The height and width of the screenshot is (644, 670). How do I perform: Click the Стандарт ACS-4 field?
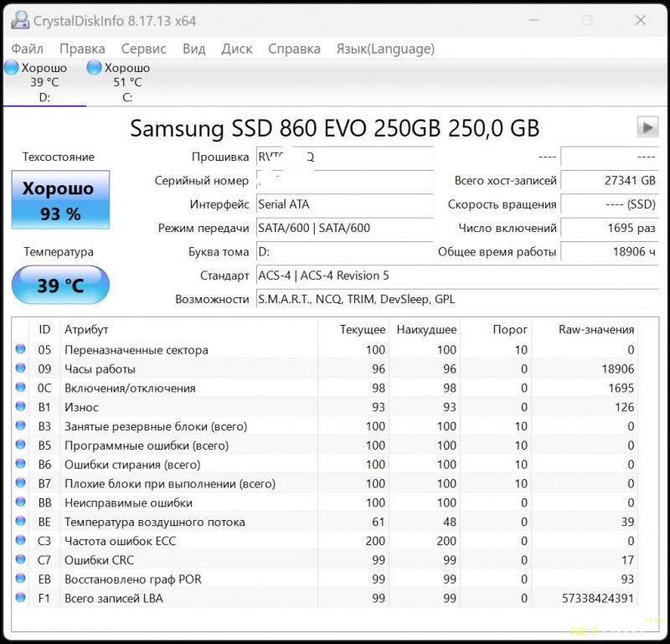[x=457, y=276]
